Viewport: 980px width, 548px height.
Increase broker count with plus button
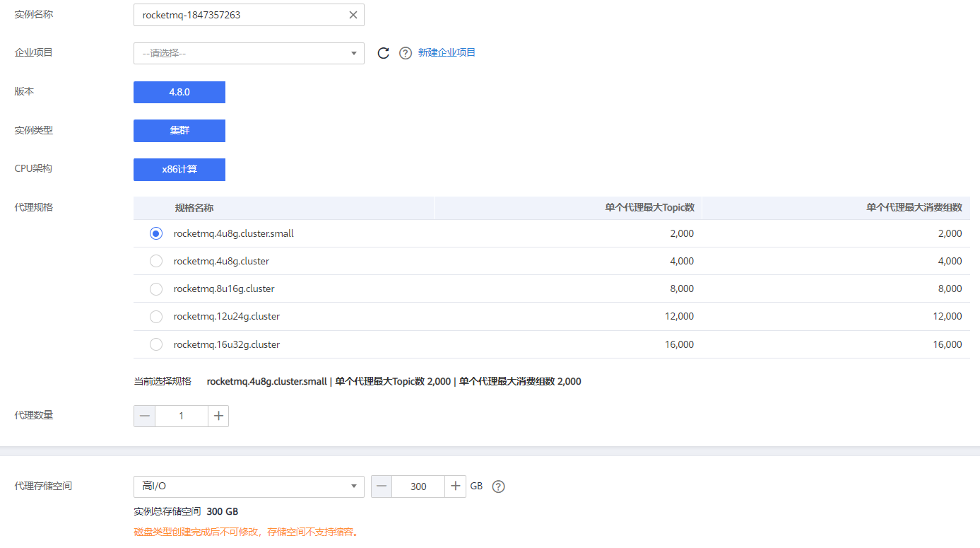(x=218, y=416)
